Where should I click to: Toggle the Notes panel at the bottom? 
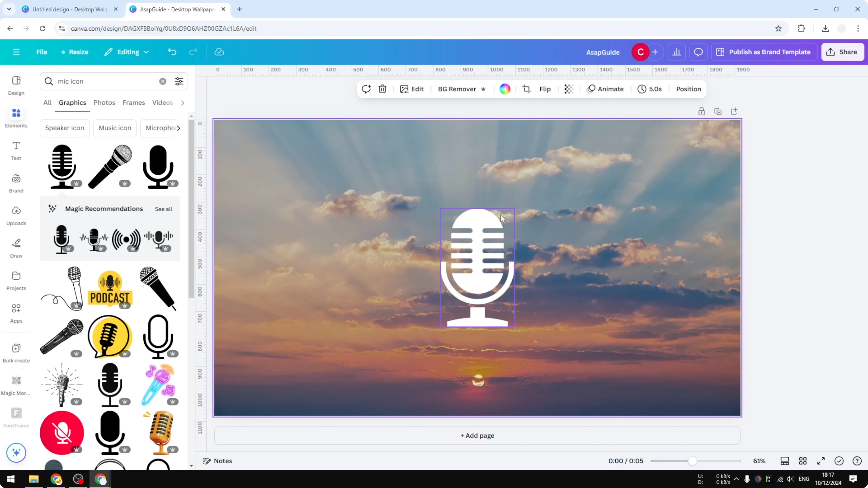[217, 461]
